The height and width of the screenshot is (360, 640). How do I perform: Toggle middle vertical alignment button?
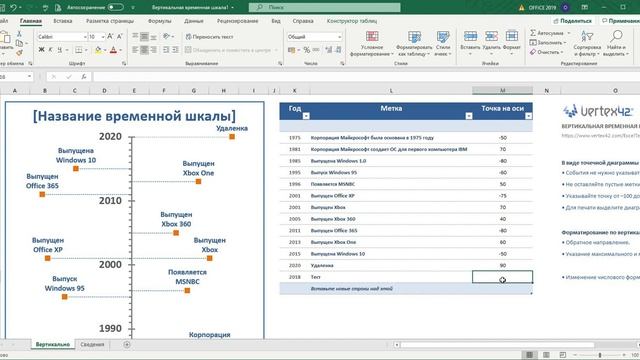click(x=144, y=37)
